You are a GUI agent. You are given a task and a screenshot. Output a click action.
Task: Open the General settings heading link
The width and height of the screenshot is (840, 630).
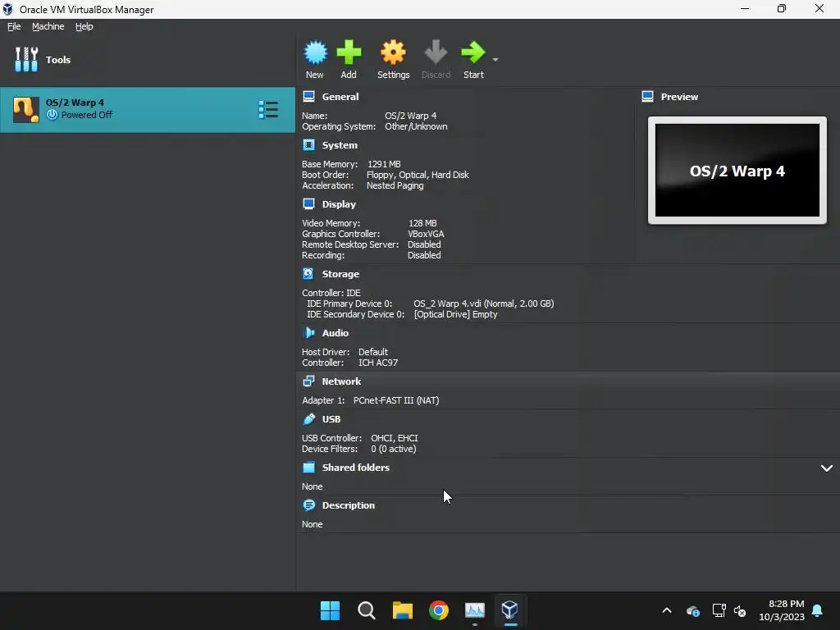coord(340,97)
